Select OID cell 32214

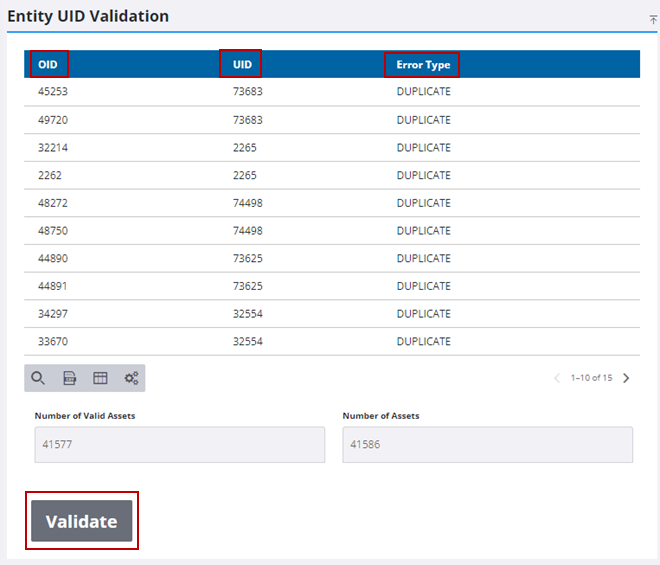click(53, 148)
